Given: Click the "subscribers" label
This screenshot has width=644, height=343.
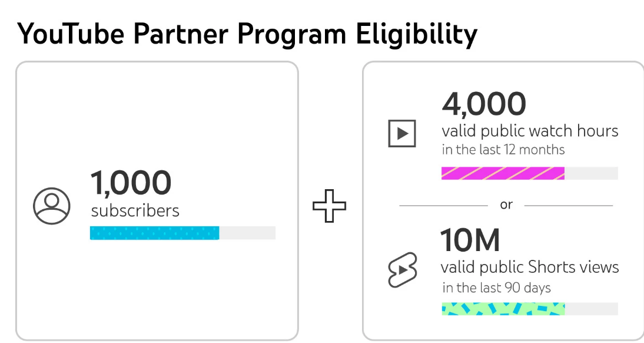Looking at the screenshot, I should pos(135,210).
